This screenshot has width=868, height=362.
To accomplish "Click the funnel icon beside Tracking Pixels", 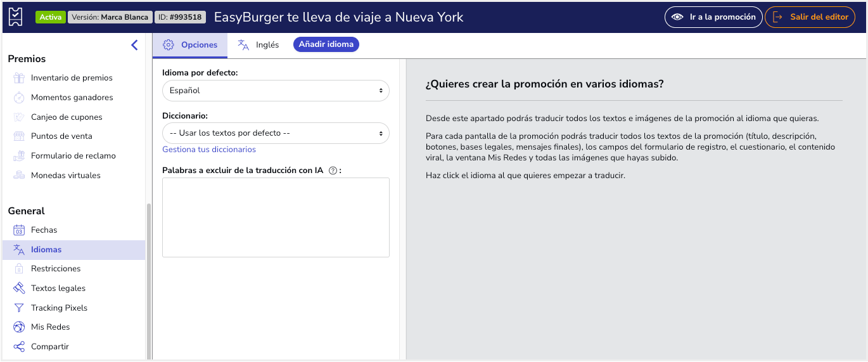I will tap(19, 308).
